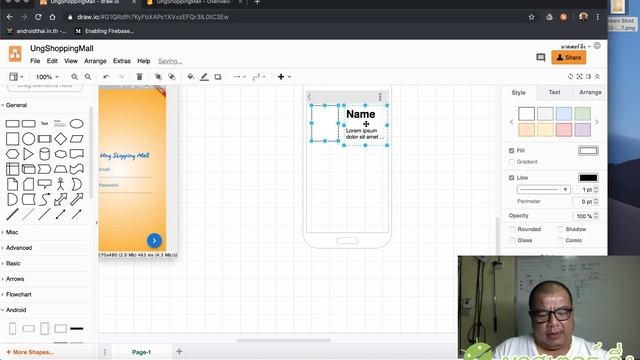640x360 pixels.
Task: Switch to the Arrange tab
Action: (x=590, y=92)
